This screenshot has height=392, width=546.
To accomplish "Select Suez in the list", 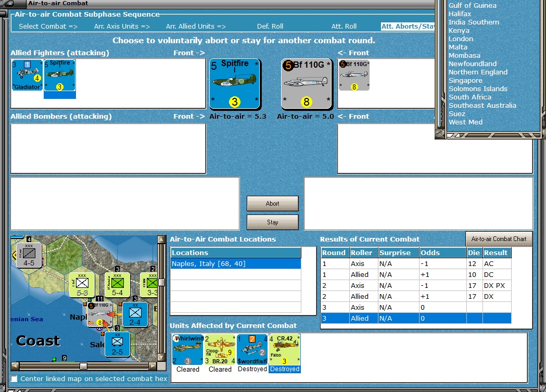I will (456, 114).
